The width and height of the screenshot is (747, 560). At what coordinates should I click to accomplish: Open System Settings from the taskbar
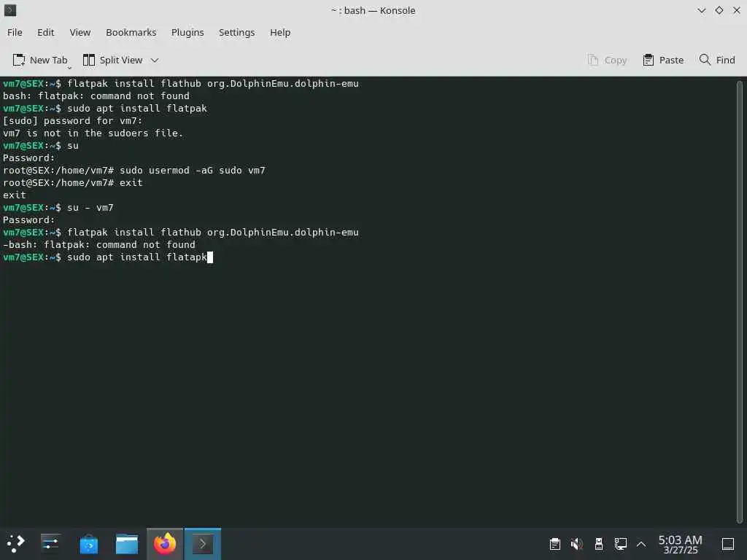pyautogui.click(x=50, y=543)
